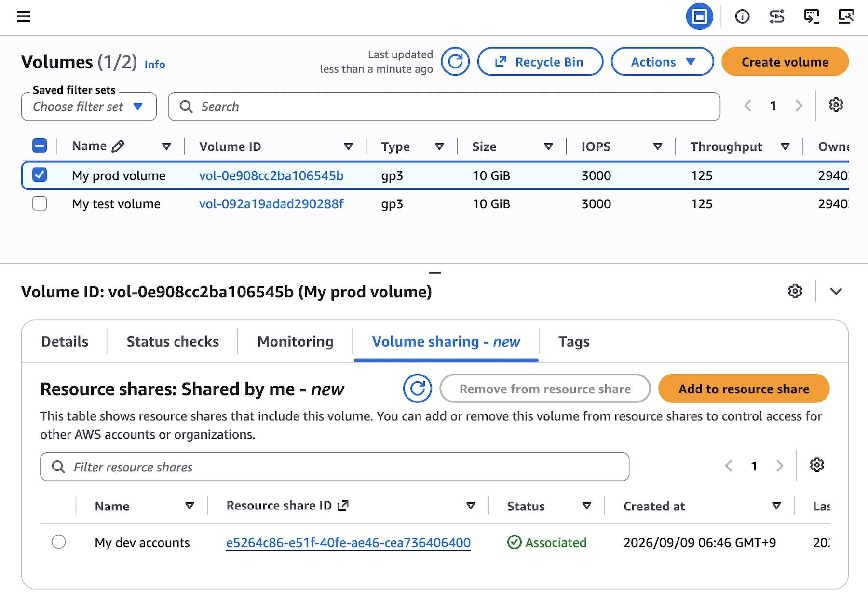Expand the Choose filter set dropdown
Screen dimensions: 868x603
point(89,107)
